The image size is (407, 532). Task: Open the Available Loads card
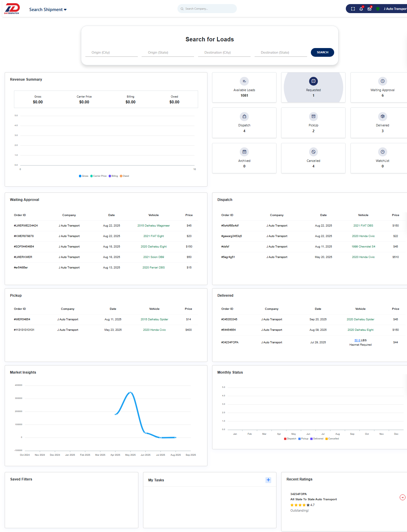click(244, 87)
